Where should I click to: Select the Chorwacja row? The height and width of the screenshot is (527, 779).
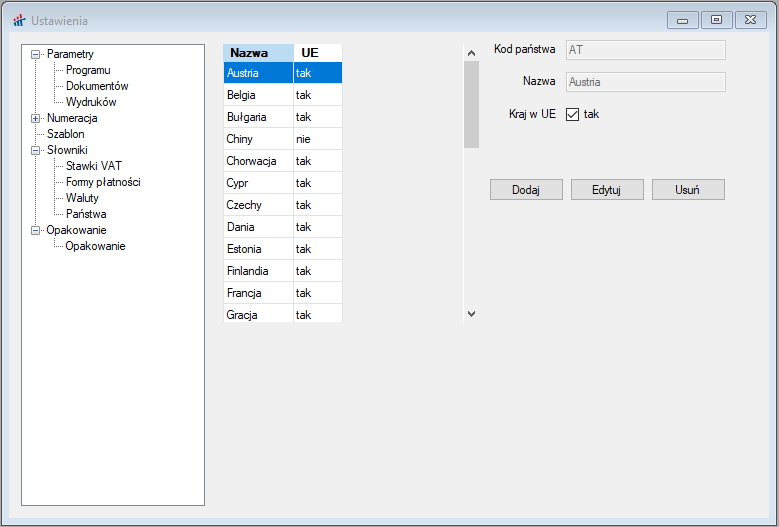[x=283, y=160]
